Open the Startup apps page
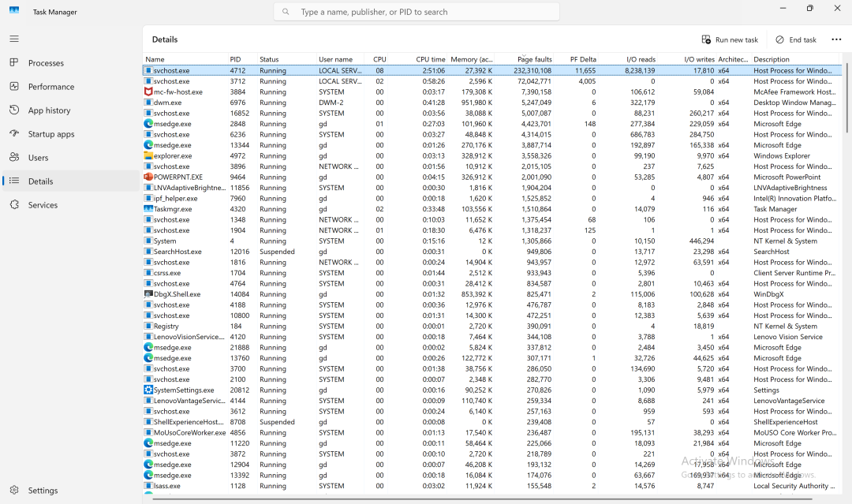 [71, 134]
